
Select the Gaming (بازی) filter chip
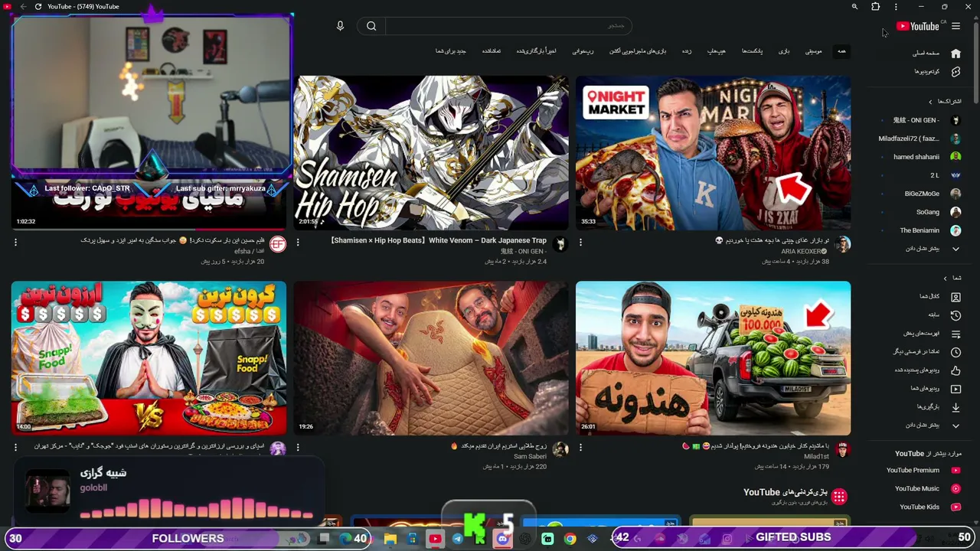tap(784, 51)
